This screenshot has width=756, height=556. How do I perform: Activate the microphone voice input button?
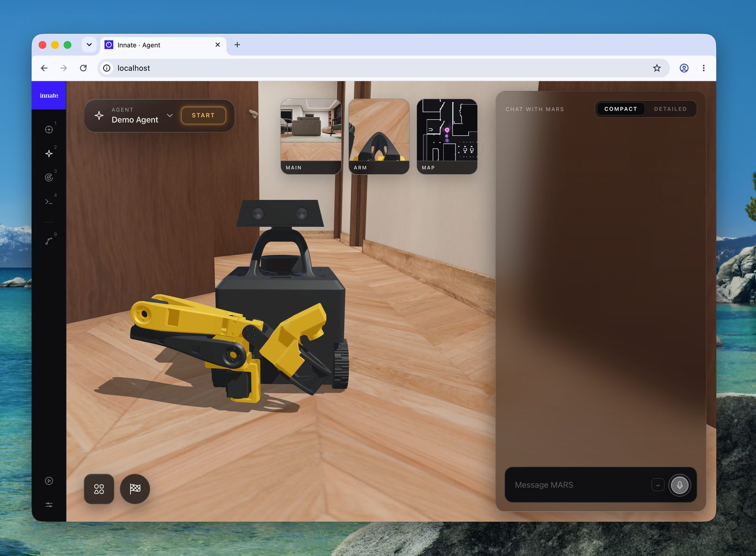tap(679, 485)
